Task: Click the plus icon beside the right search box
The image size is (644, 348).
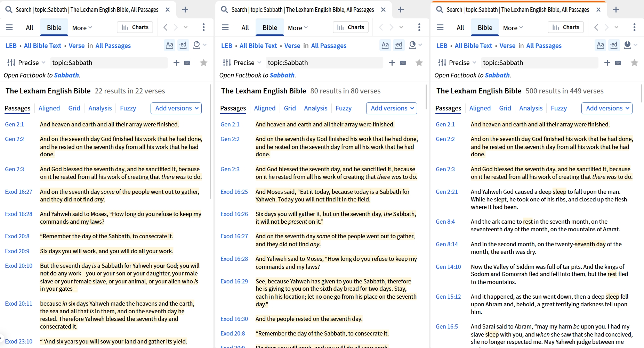Action: coord(607,63)
